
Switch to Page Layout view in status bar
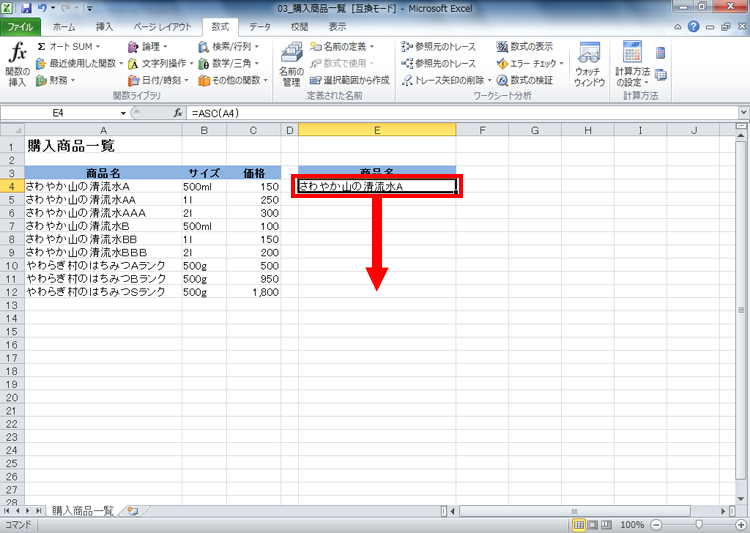592,525
